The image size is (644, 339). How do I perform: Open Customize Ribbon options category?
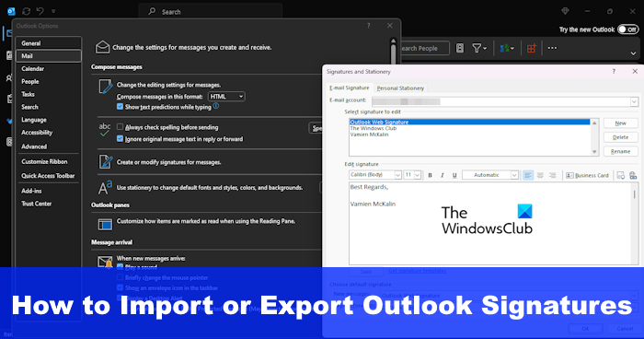[49, 162]
